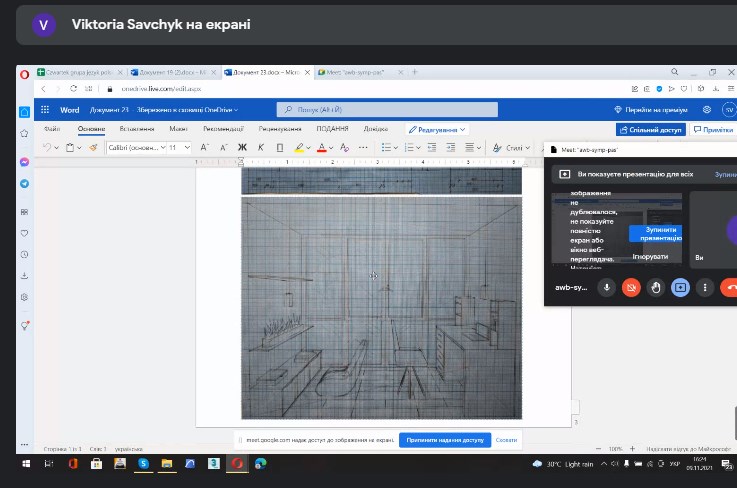The width and height of the screenshot is (737, 488).
Task: Toggle microphone in Meet popup
Action: (607, 287)
